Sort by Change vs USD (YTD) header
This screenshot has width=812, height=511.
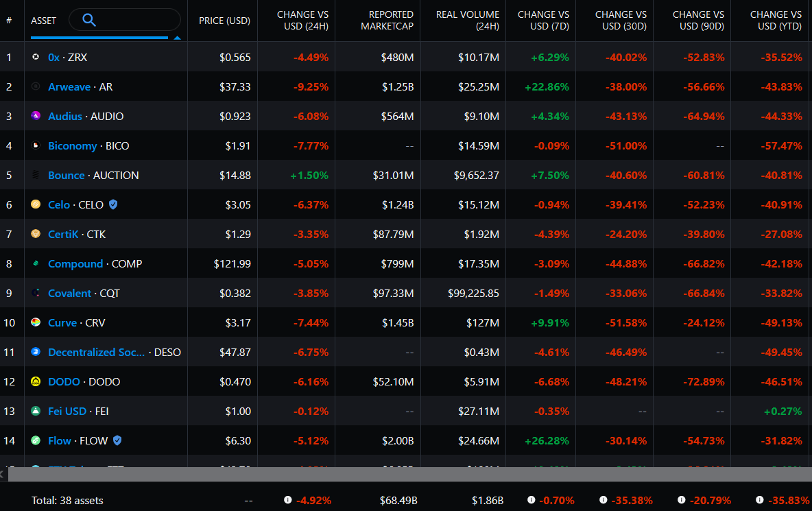776,20
